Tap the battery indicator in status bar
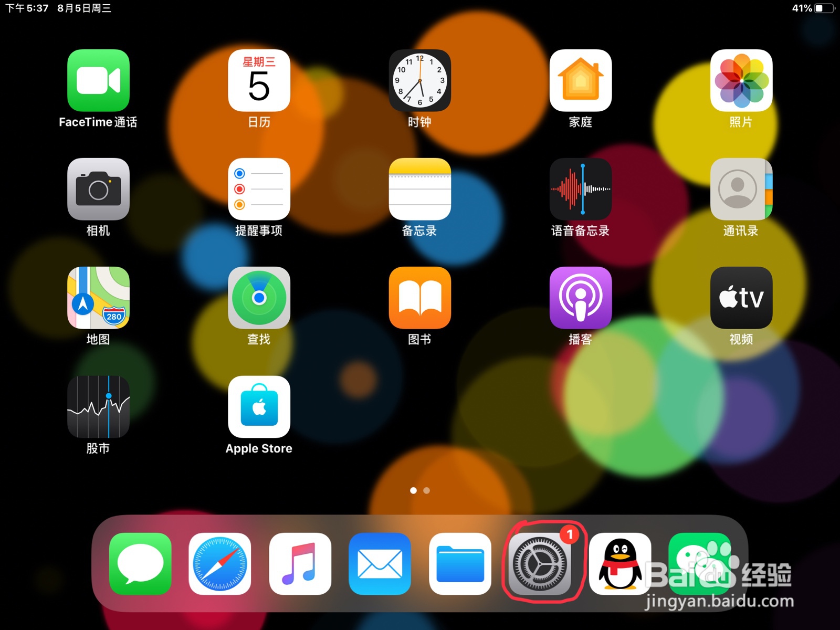 825,8
